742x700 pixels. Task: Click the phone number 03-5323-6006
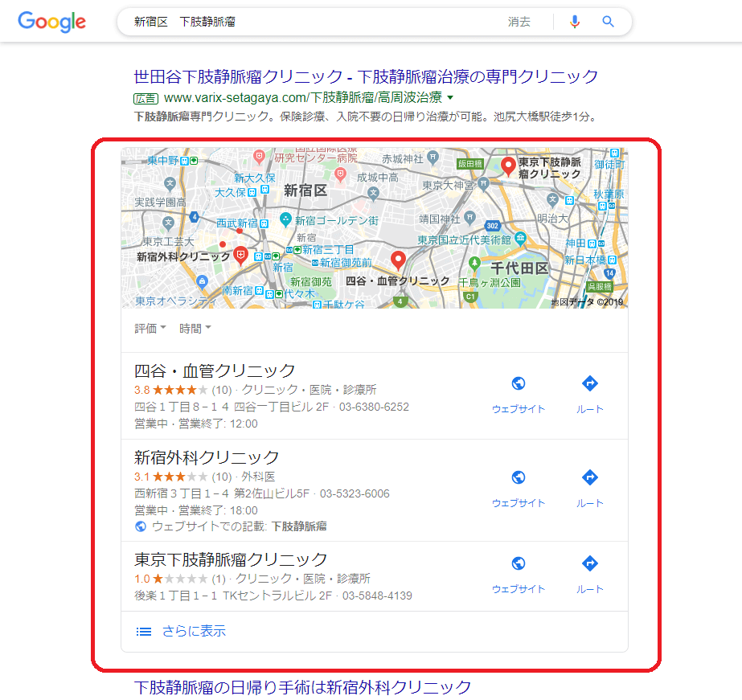point(355,493)
